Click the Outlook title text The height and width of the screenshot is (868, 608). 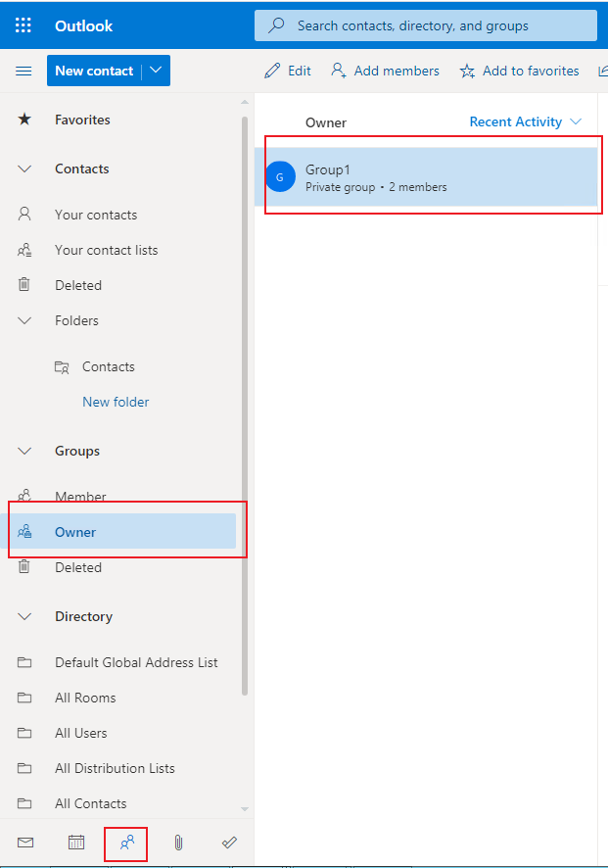[x=83, y=25]
